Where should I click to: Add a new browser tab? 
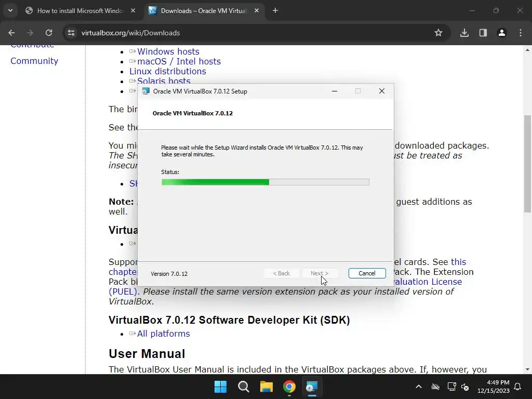click(275, 10)
